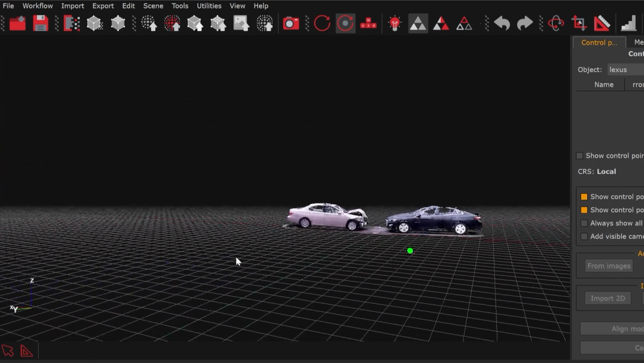The width and height of the screenshot is (644, 363).
Task: Click the orange control points color swatch
Action: 584,196
